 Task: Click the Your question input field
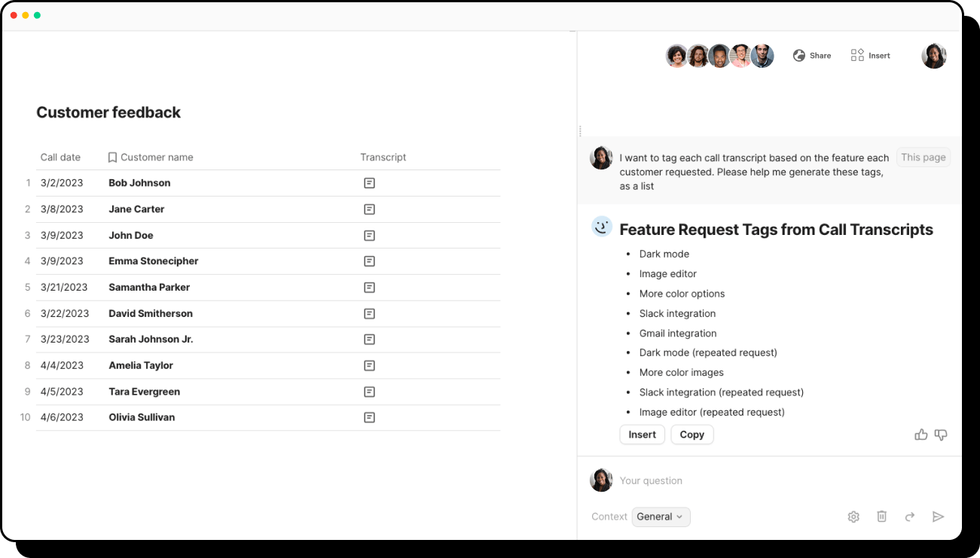click(x=753, y=480)
